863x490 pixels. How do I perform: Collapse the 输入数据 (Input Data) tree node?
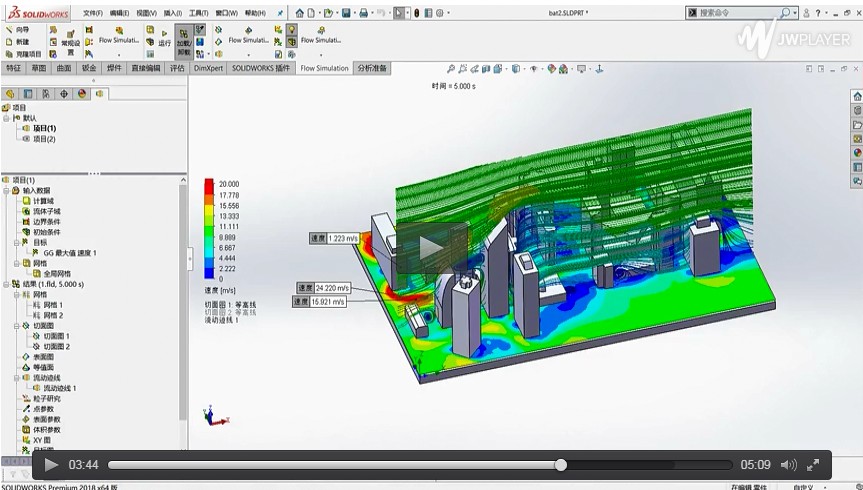[6, 190]
